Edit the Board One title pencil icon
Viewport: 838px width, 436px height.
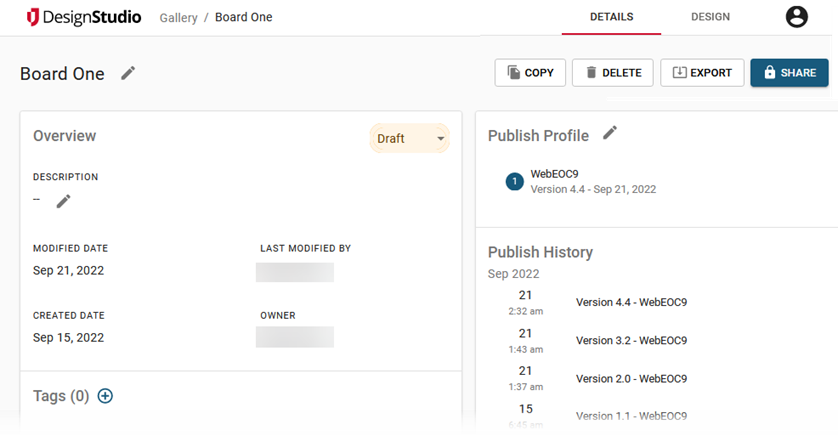coord(128,73)
